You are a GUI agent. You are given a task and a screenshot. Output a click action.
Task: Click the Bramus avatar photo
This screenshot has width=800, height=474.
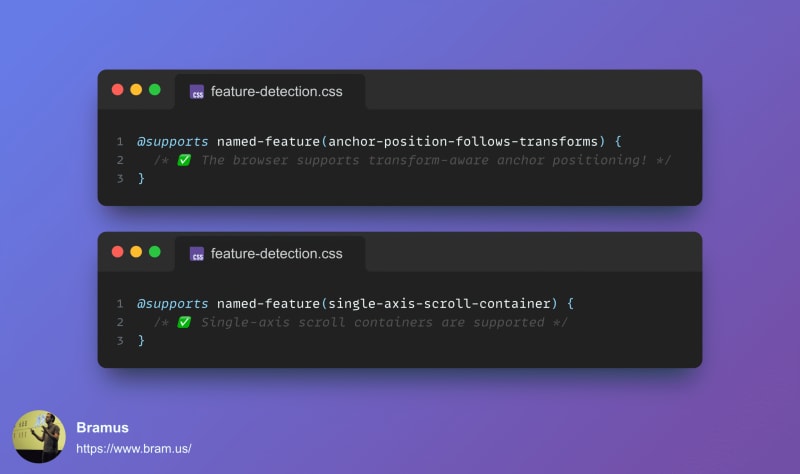(39, 437)
